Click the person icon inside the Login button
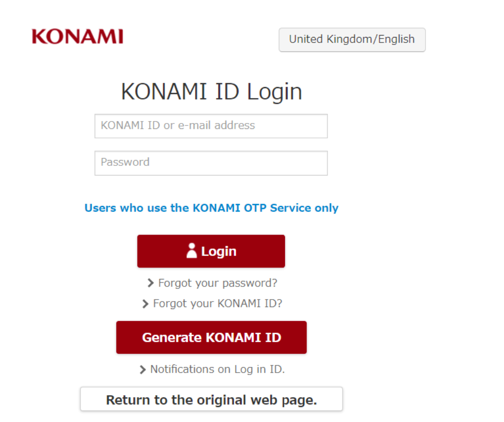 [192, 250]
